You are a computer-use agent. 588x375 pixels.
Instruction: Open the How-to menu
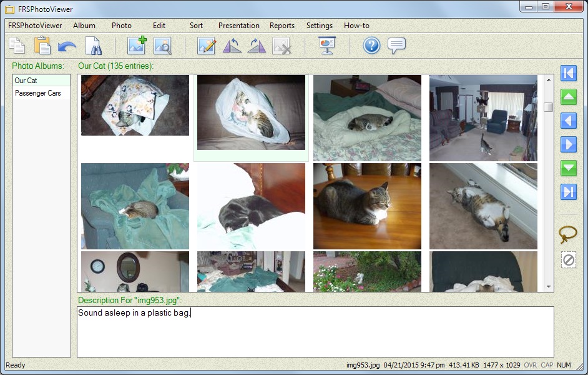coord(356,26)
